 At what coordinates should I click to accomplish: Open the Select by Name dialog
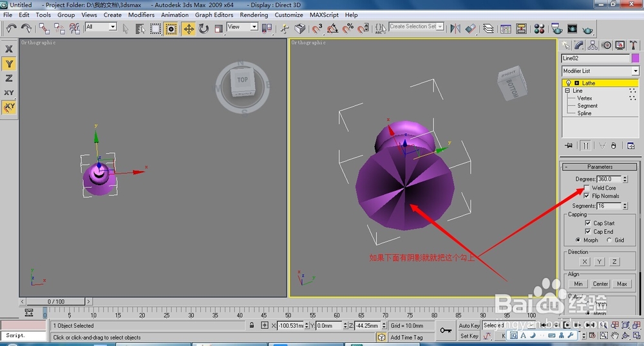140,29
